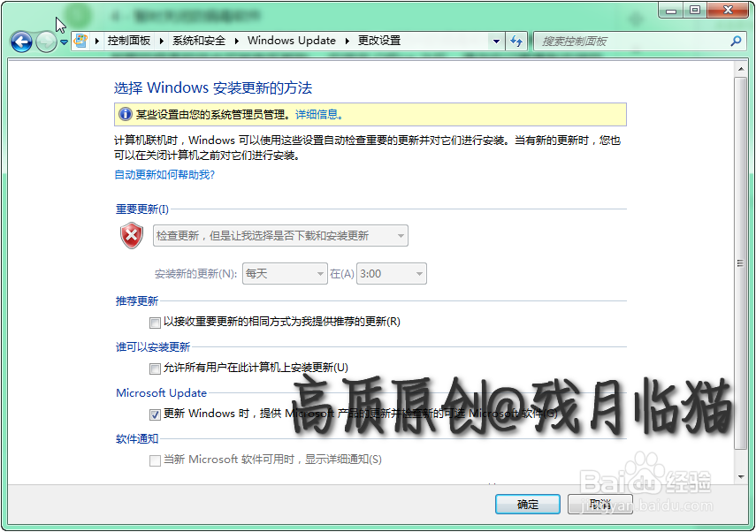
Task: Expand arrow after Windows Update breadcrumb
Action: [347, 41]
